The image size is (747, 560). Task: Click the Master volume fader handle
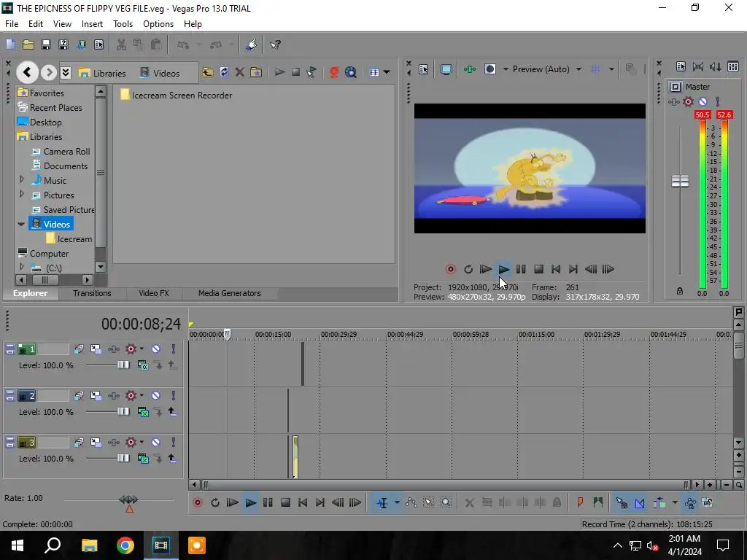point(680,182)
